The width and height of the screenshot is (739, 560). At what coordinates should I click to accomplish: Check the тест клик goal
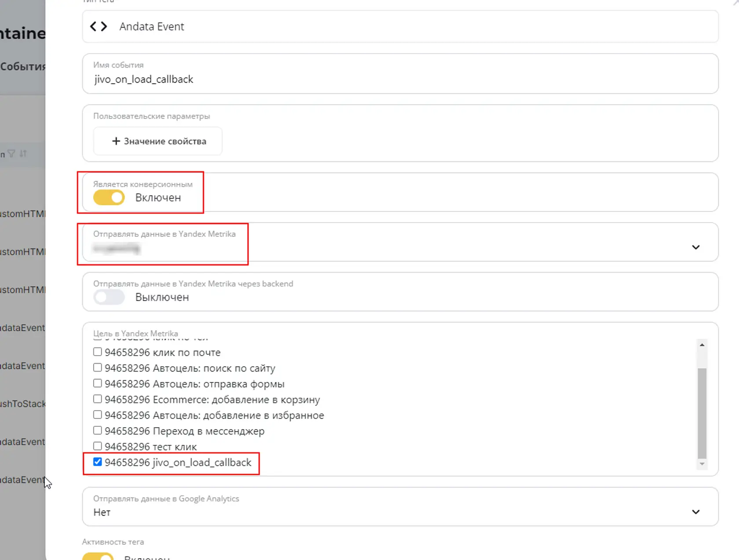pyautogui.click(x=98, y=446)
